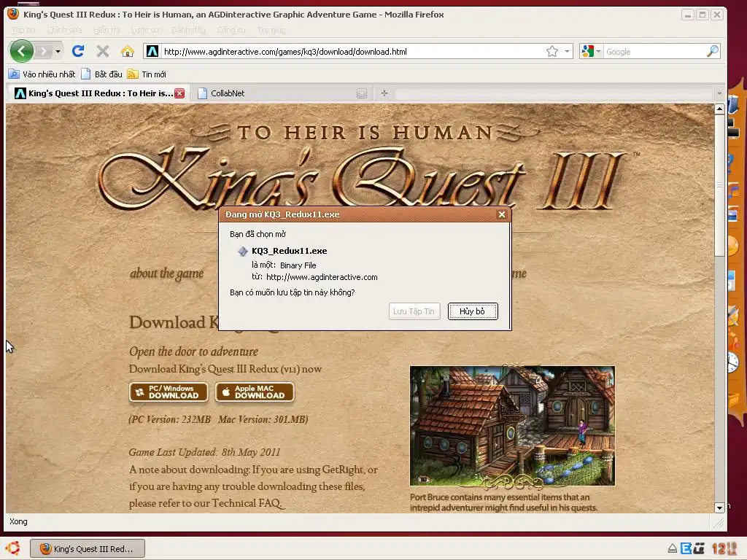Click the search magnifying glass
Viewport: 747px width, 560px height.
712,51
